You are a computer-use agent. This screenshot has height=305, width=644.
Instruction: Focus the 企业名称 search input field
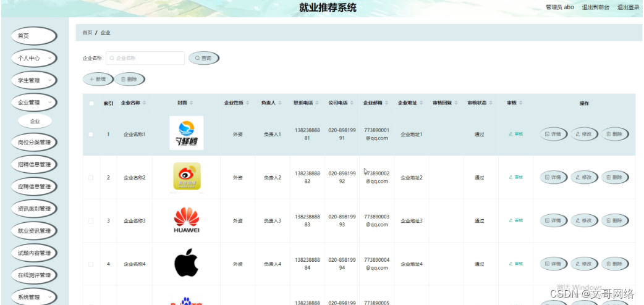tap(145, 58)
